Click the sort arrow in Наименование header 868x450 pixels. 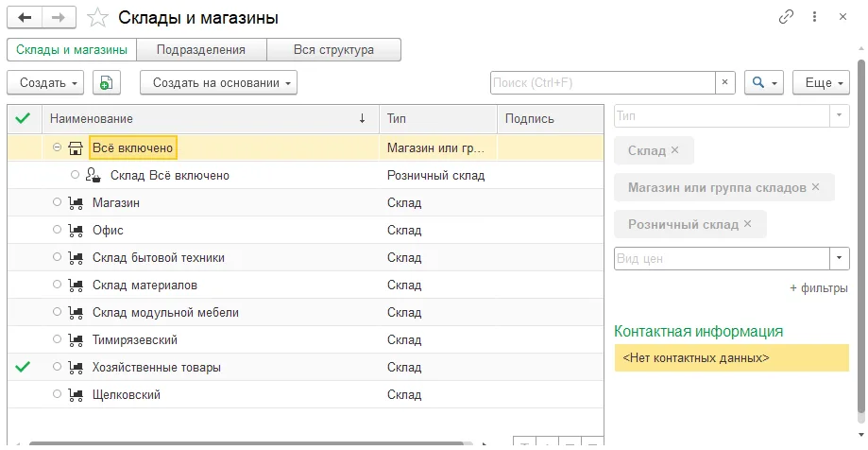click(362, 118)
